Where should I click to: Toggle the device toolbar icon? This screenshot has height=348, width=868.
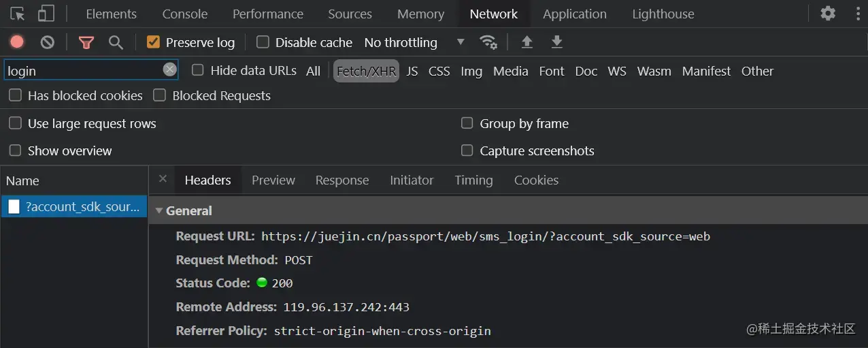pos(46,14)
